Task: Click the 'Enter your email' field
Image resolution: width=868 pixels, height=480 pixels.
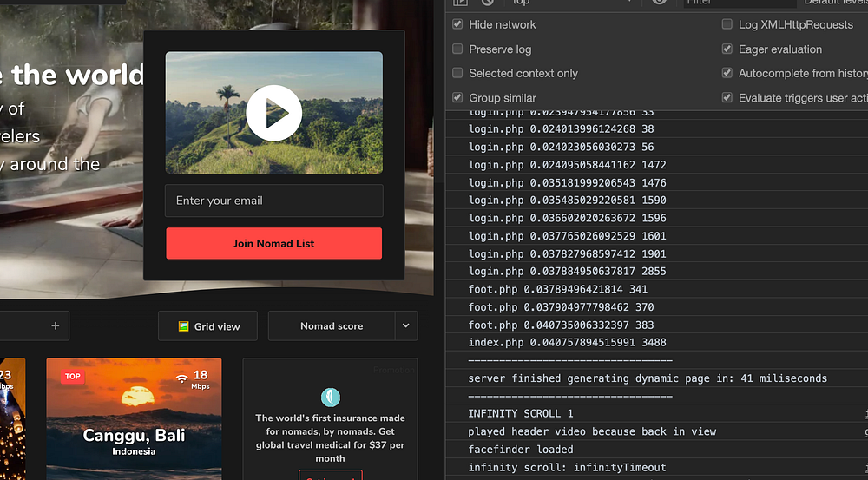Action: 274,201
